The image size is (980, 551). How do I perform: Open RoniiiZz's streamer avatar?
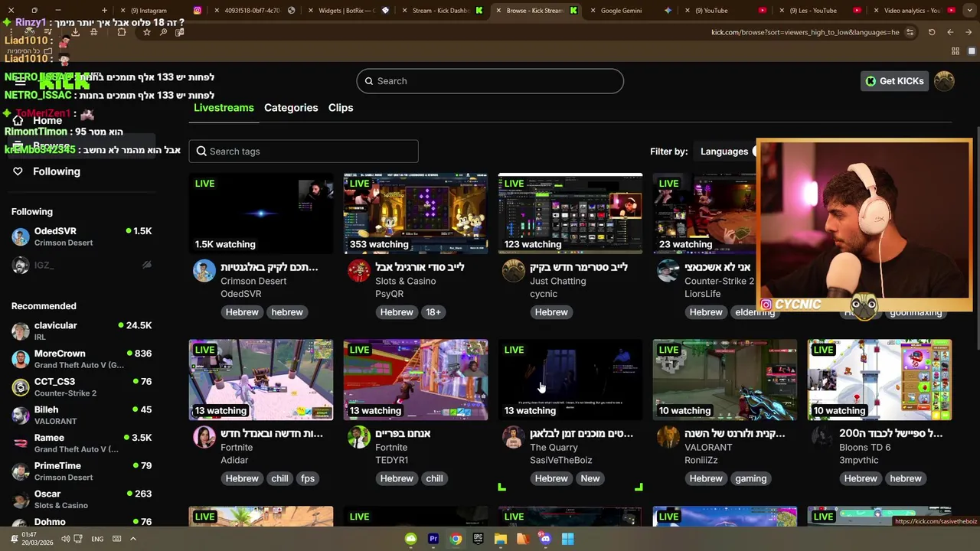click(668, 436)
